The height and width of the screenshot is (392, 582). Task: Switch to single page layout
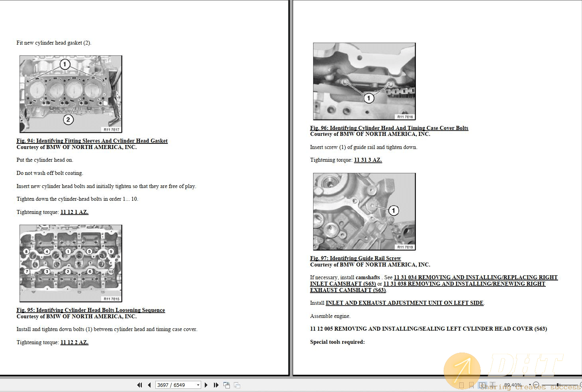click(x=461, y=385)
